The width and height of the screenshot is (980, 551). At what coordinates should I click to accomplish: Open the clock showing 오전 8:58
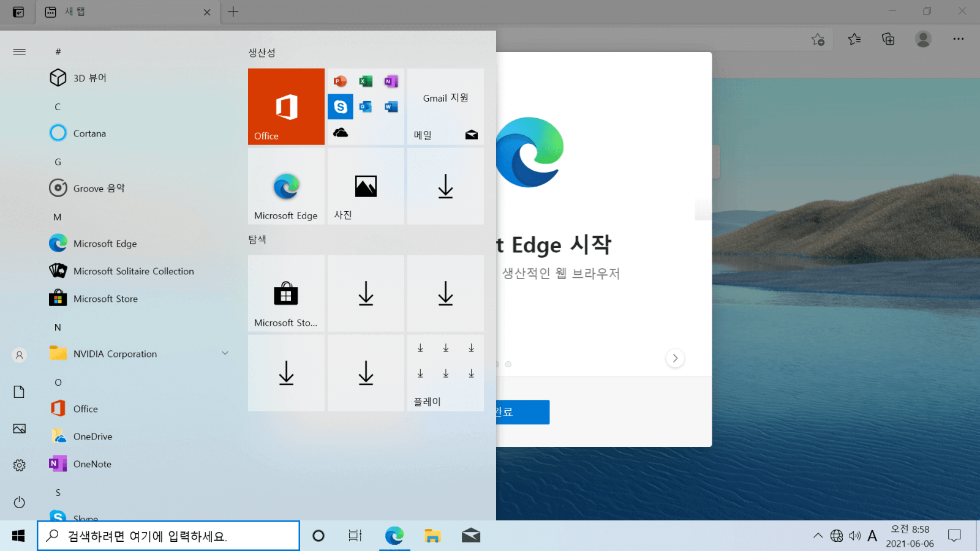(910, 536)
